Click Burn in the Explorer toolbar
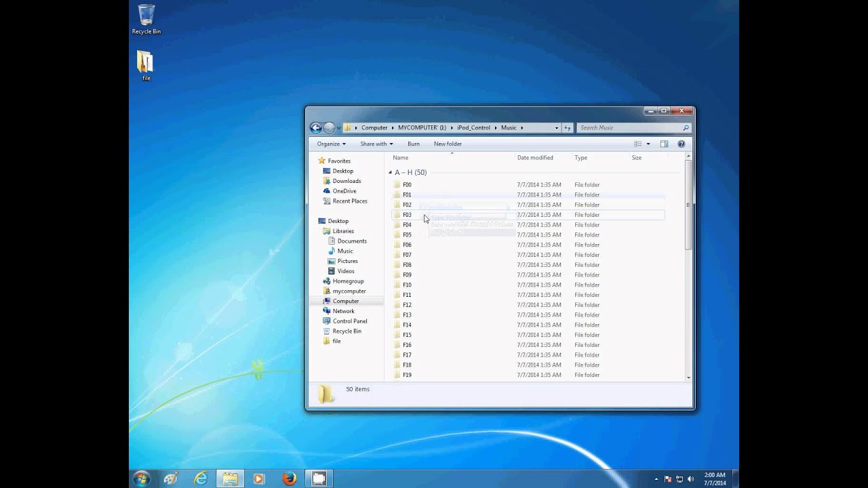The width and height of the screenshot is (868, 488). tap(414, 144)
